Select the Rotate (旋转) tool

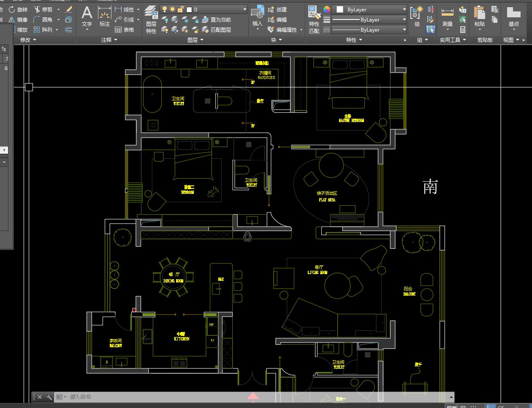coord(18,9)
